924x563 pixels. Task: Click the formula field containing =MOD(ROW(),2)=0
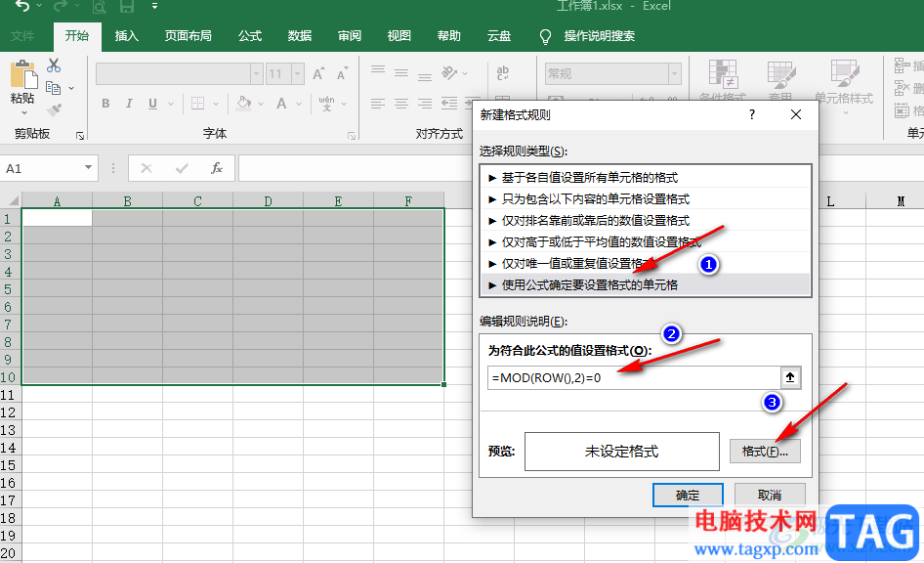pos(634,378)
